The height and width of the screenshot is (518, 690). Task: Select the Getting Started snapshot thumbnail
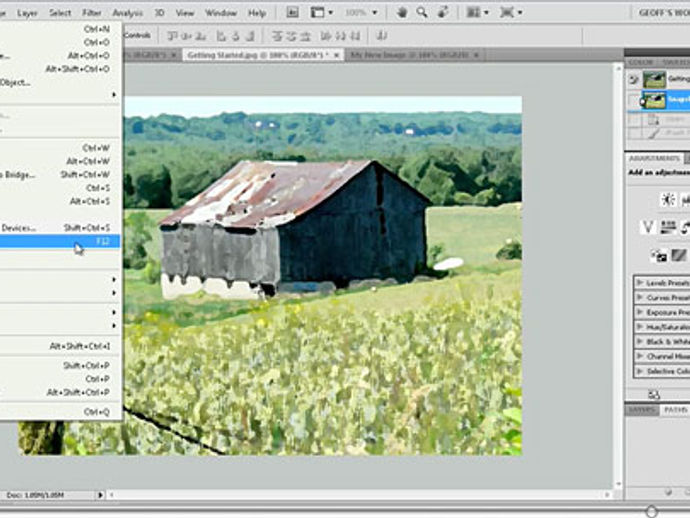point(654,80)
